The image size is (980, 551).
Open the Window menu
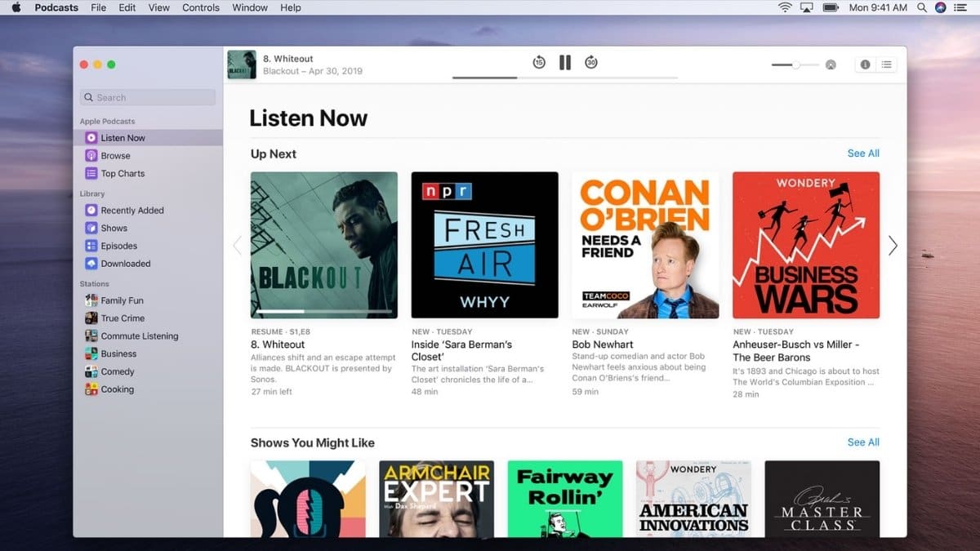coord(250,7)
